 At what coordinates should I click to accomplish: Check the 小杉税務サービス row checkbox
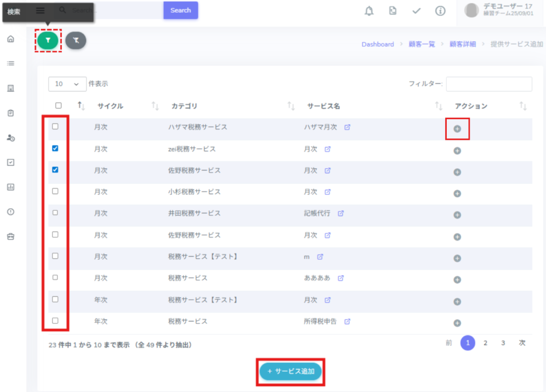[55, 191]
